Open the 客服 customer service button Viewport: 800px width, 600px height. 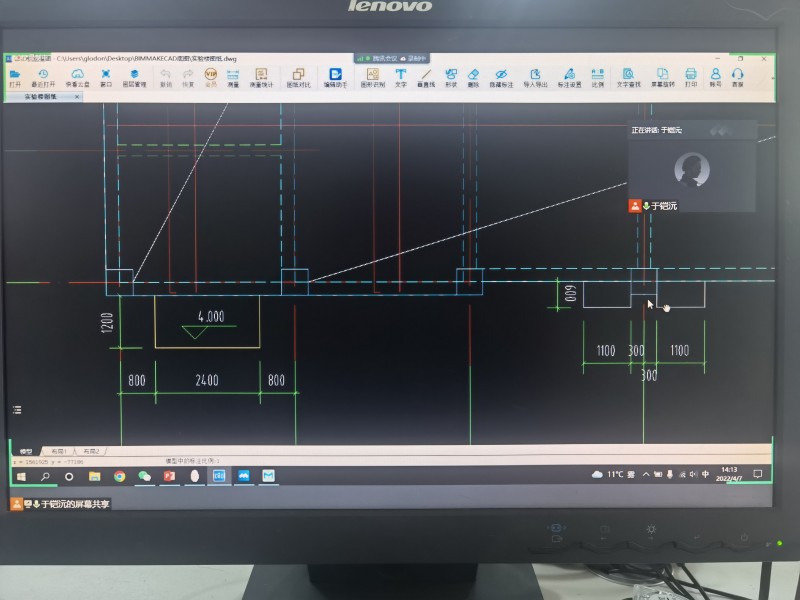point(738,77)
